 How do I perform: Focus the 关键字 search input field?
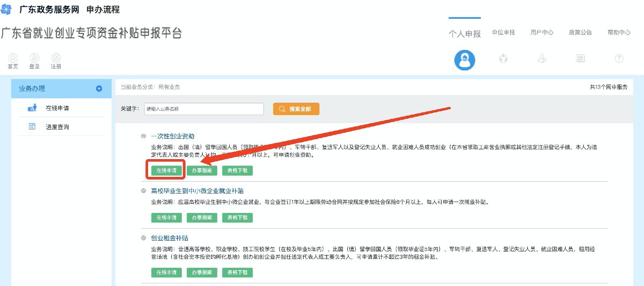click(204, 109)
